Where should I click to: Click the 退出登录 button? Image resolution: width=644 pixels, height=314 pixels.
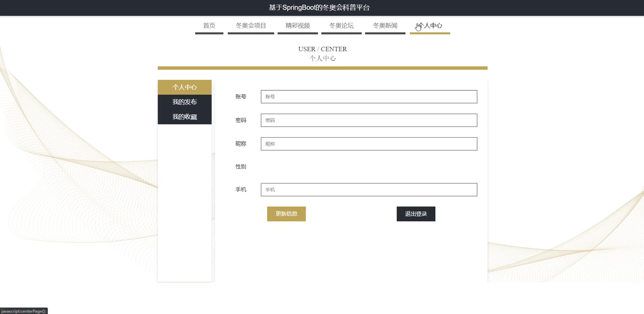(416, 214)
